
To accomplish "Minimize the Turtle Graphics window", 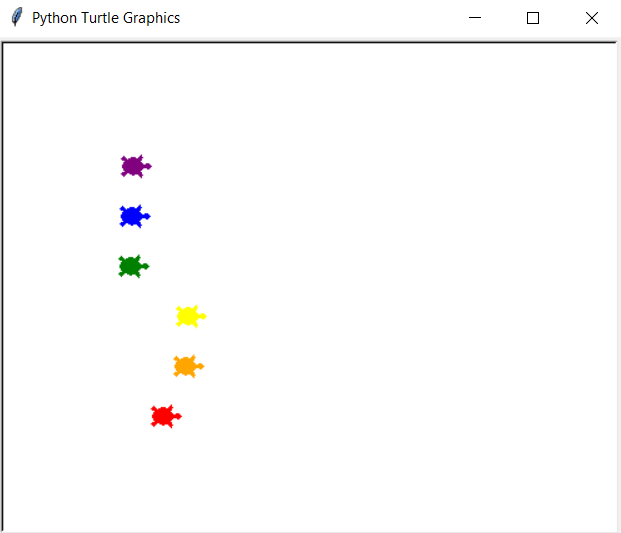I will pyautogui.click(x=475, y=18).
